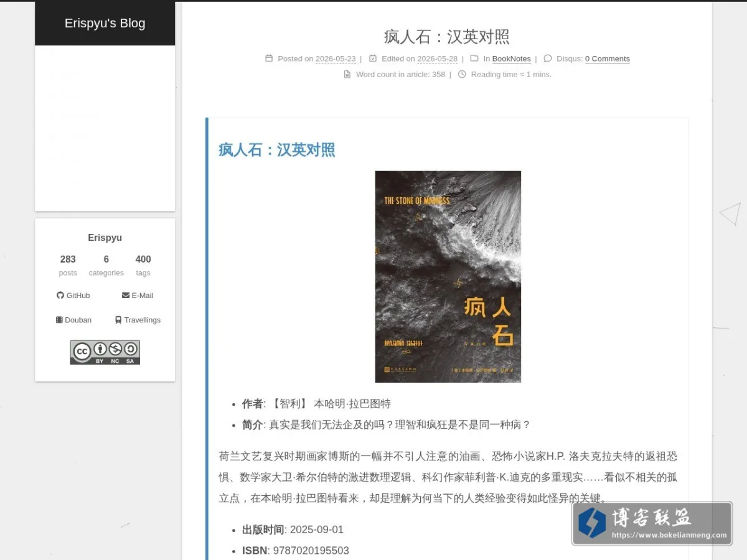Screen dimensions: 747x560
Task: Click the article title 疯人石：汉英对照 at top
Action: tap(447, 37)
